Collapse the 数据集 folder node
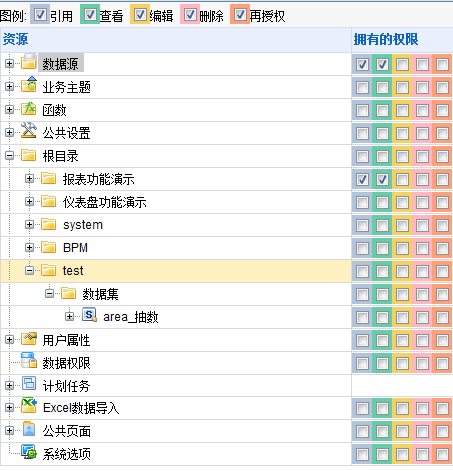 click(49, 294)
